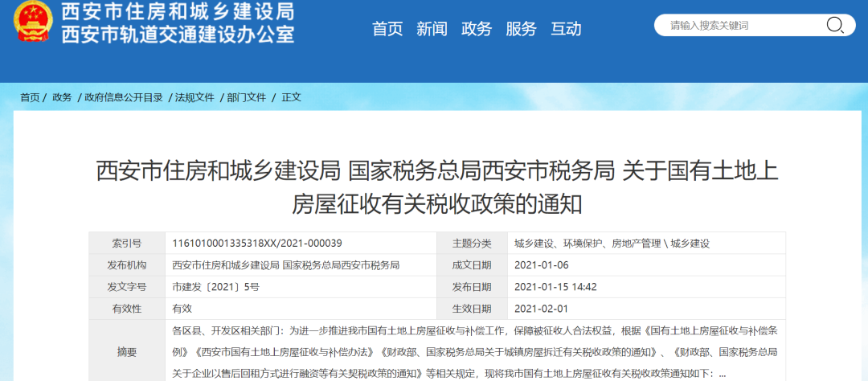This screenshot has height=381, width=868.
Task: Go to the 服务 navigation menu item
Action: click(x=521, y=29)
